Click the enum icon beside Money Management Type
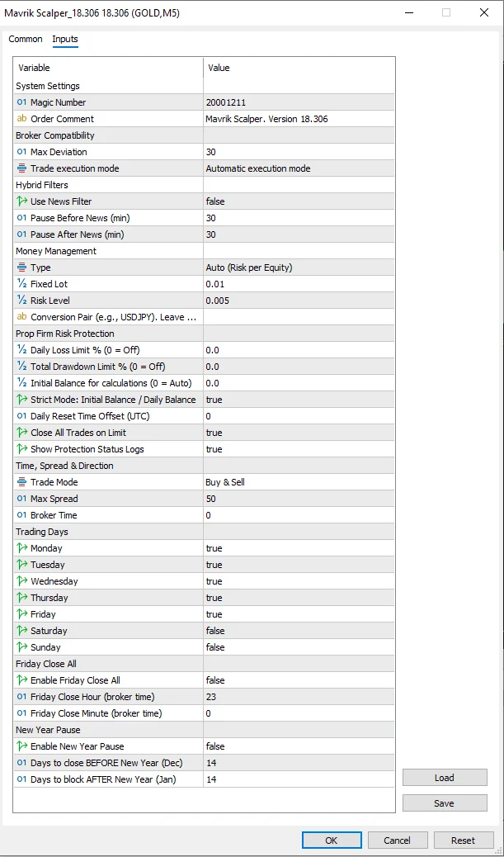This screenshot has height=857, width=504. pos(21,268)
